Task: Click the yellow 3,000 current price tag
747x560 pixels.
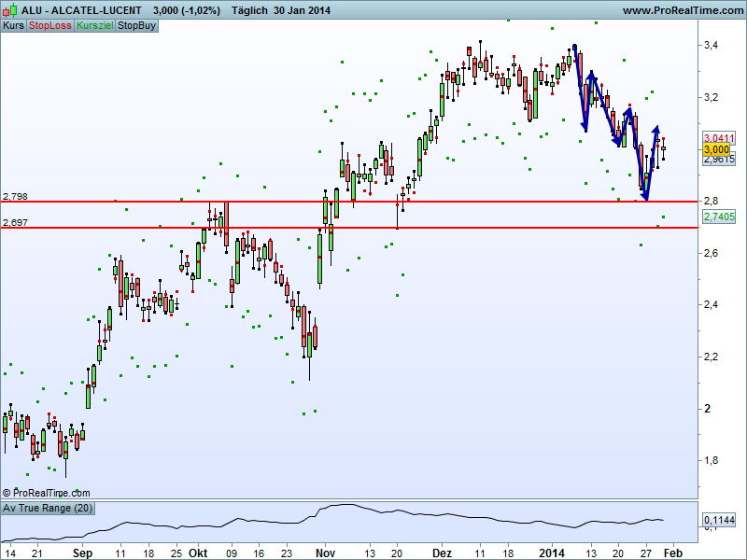Action: (717, 149)
